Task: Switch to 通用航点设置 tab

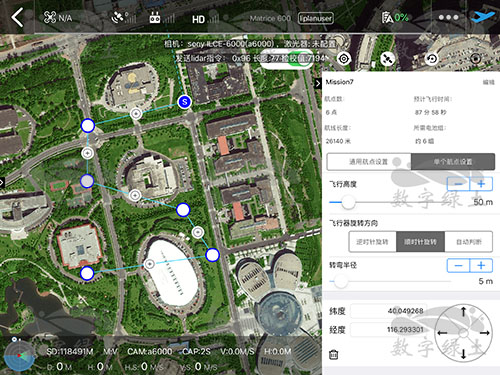Action: point(369,162)
